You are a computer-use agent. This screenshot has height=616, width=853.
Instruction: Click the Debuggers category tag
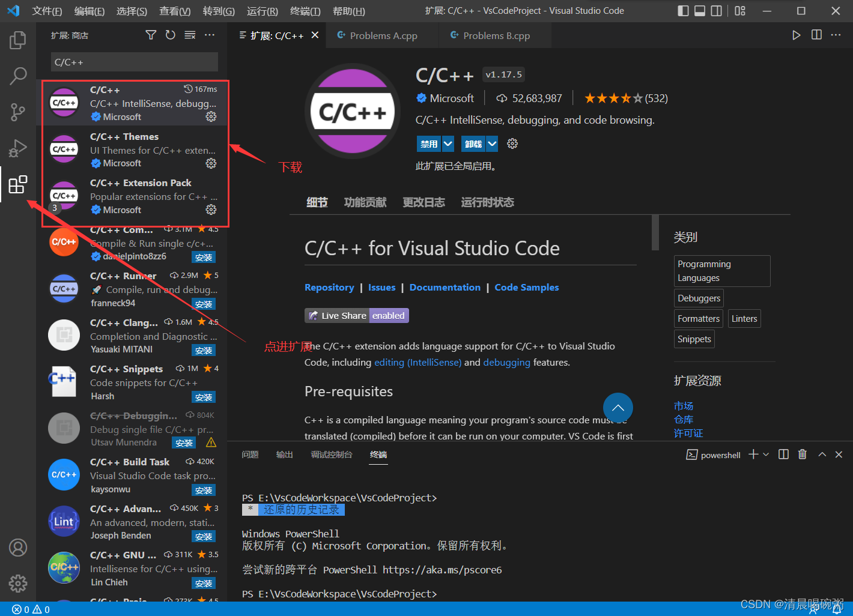[x=699, y=298]
